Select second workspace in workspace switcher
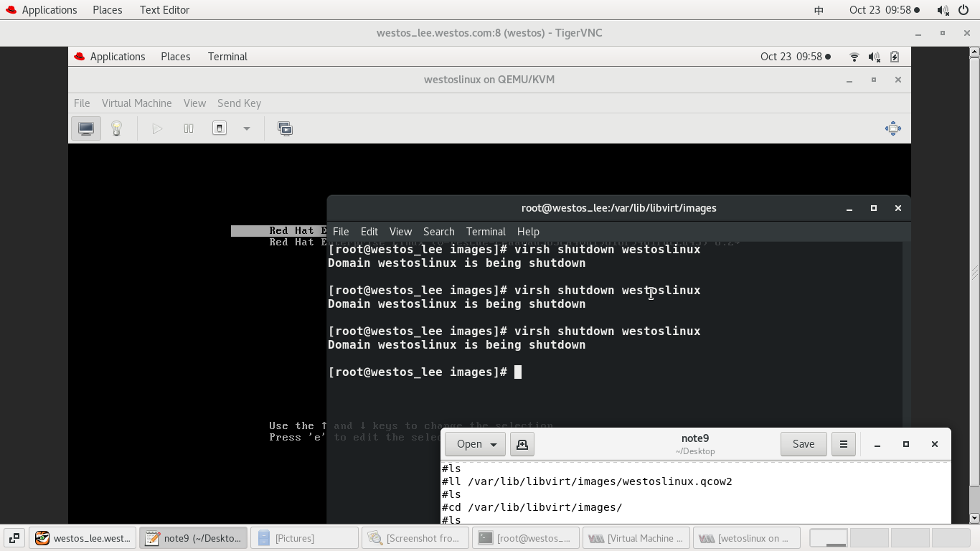The width and height of the screenshot is (980, 551). (869, 538)
